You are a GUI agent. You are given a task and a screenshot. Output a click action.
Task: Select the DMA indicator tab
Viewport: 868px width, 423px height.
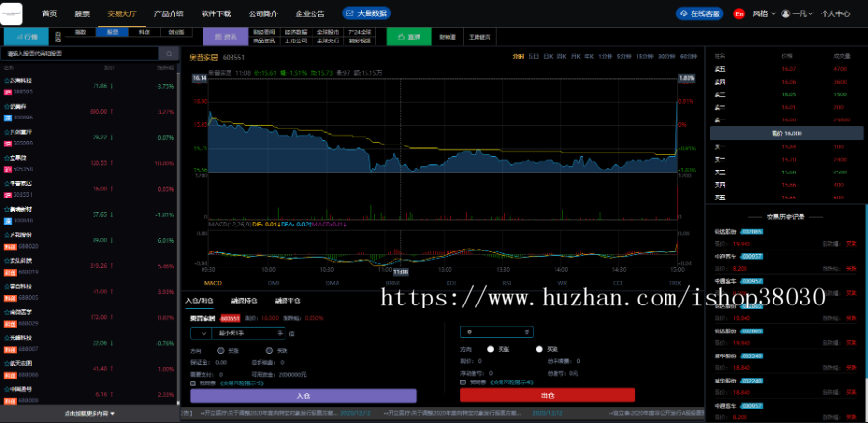pyautogui.click(x=332, y=283)
